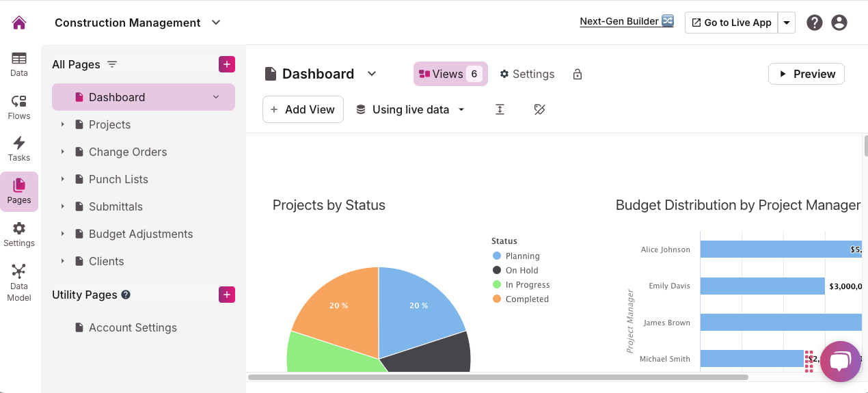Viewport: 868px width, 393px height.
Task: Open the Tasks section
Action: (x=19, y=149)
